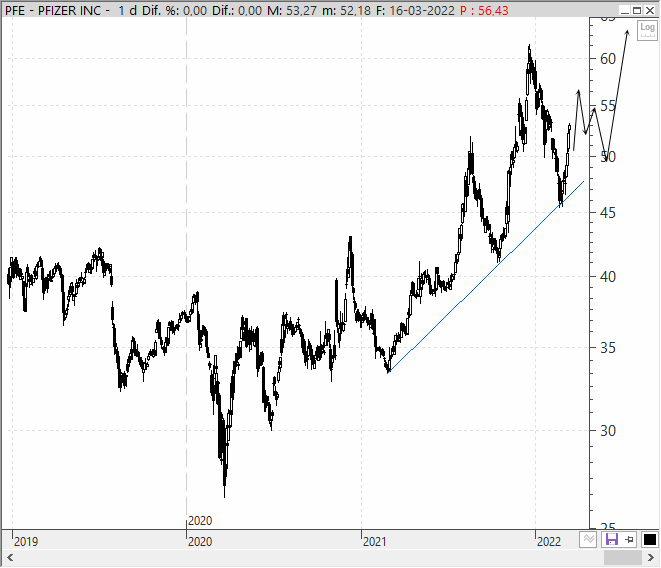Select the blue ascending trendline
Viewport: 661px width, 568px height.
click(x=485, y=277)
